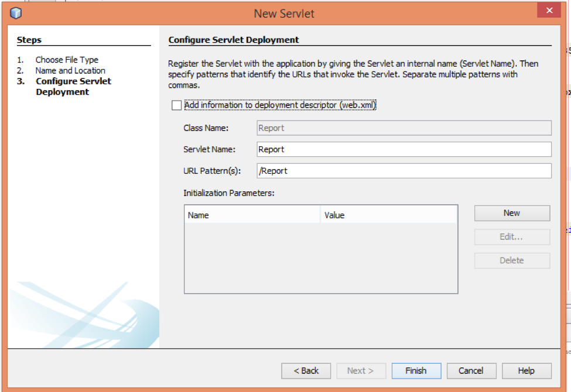This screenshot has height=392, width=571.
Task: Click the disabled Class Name field
Action: tap(404, 128)
